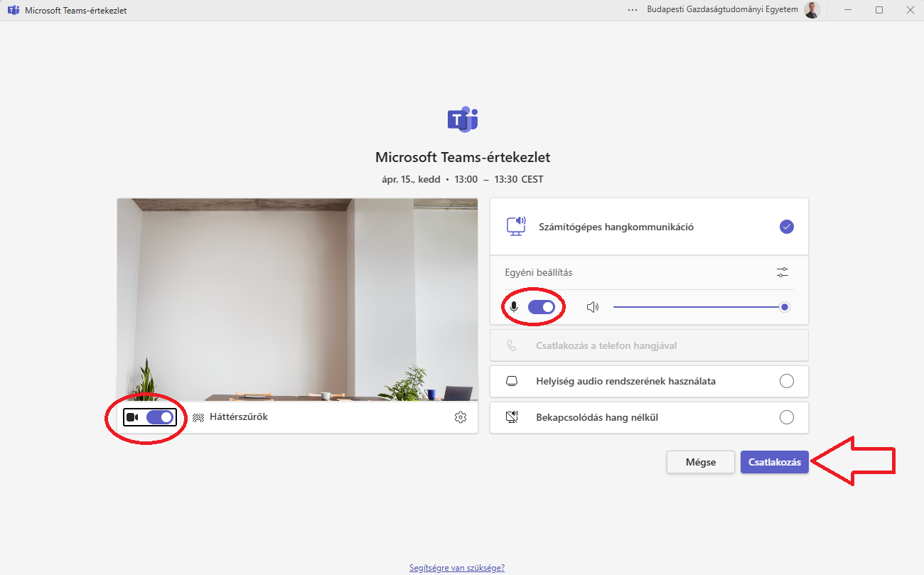Click the background filters pattern icon
This screenshot has width=924, height=575.
coord(198,417)
